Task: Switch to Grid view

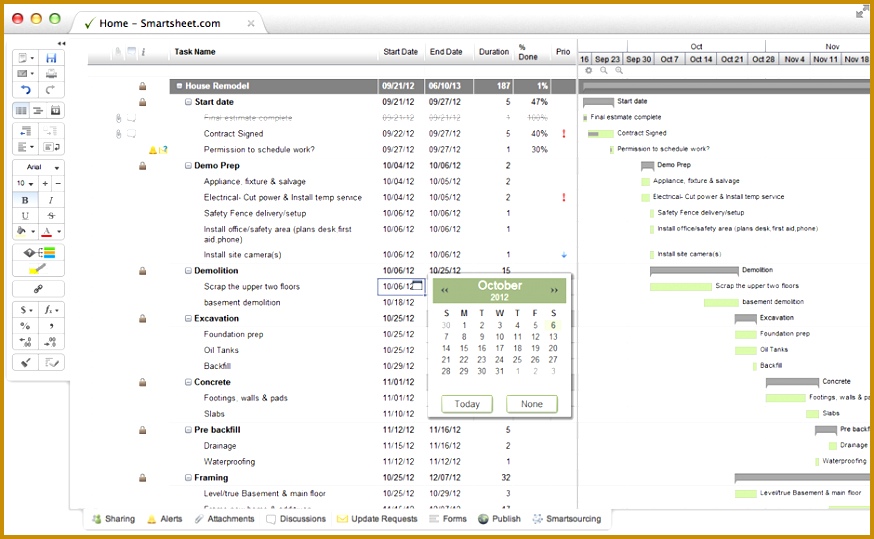Action: (x=21, y=110)
